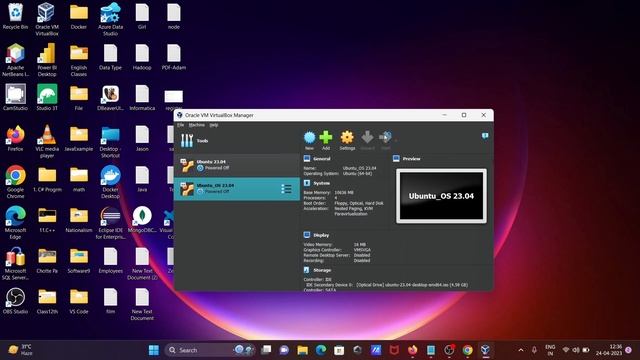Open the Microsoft Edge desktop shortcut
This screenshot has width=640, height=360.
click(x=15, y=222)
